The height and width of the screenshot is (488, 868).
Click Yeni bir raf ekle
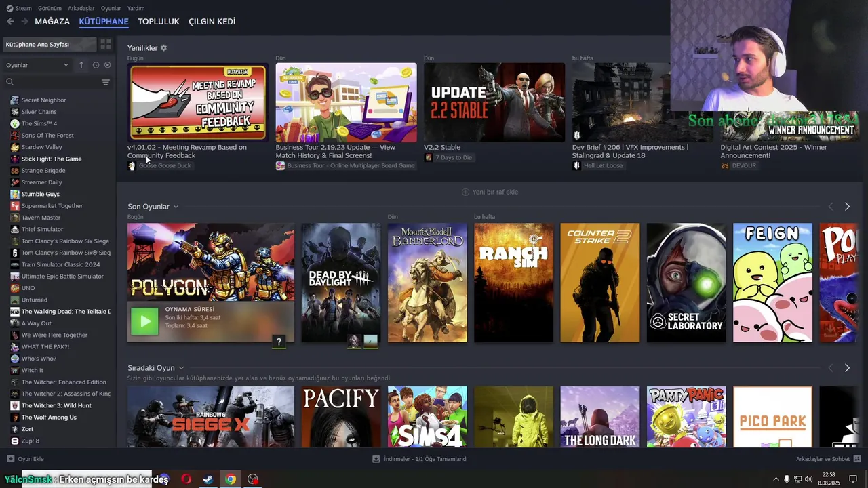tap(490, 192)
